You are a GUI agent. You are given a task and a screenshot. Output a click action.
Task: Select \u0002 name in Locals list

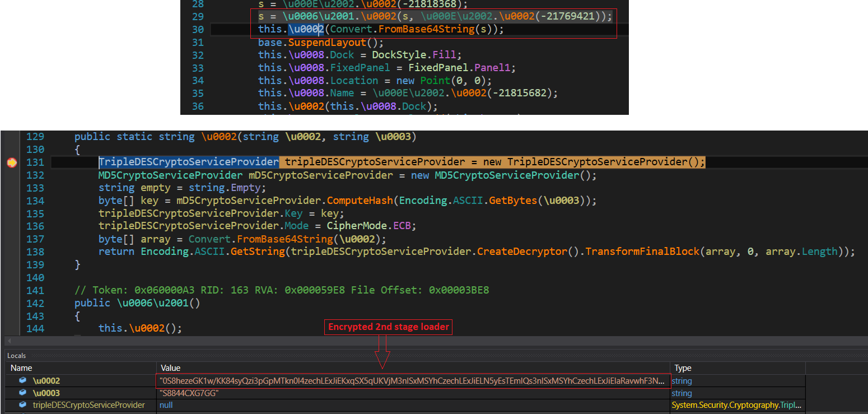point(46,381)
